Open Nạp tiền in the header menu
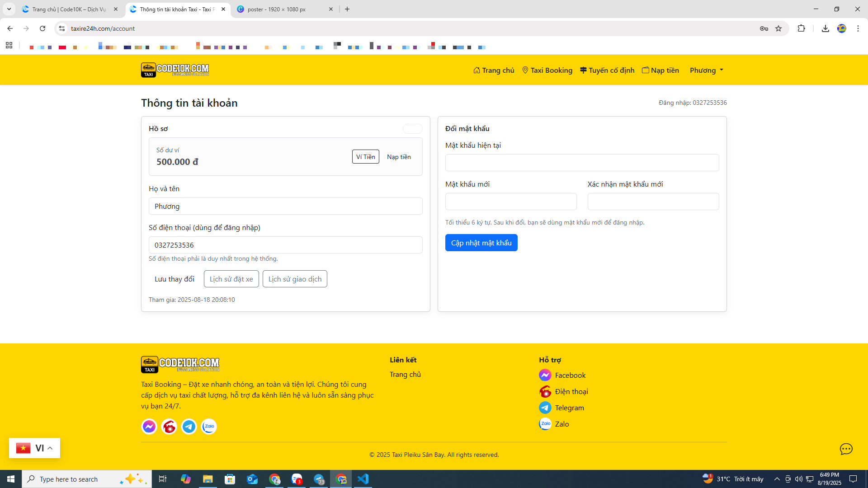868x488 pixels. pos(660,70)
